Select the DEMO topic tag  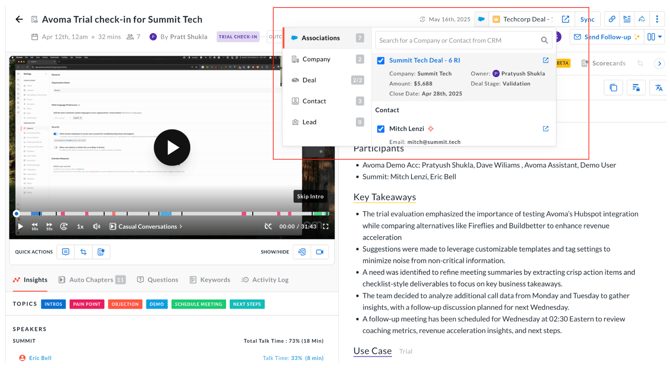click(157, 304)
